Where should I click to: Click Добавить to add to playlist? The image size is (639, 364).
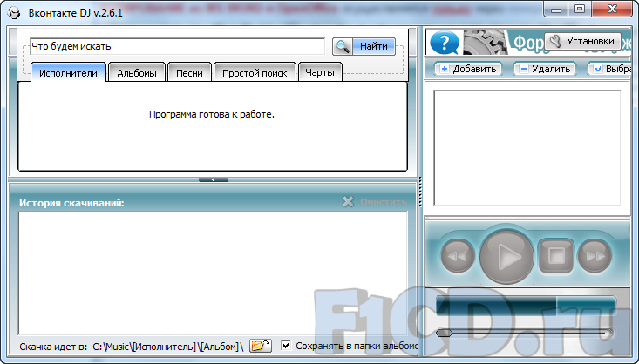468,69
